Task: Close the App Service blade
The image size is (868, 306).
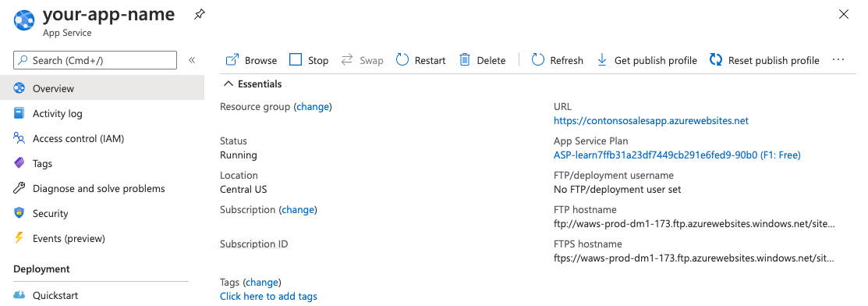Action: [x=844, y=14]
